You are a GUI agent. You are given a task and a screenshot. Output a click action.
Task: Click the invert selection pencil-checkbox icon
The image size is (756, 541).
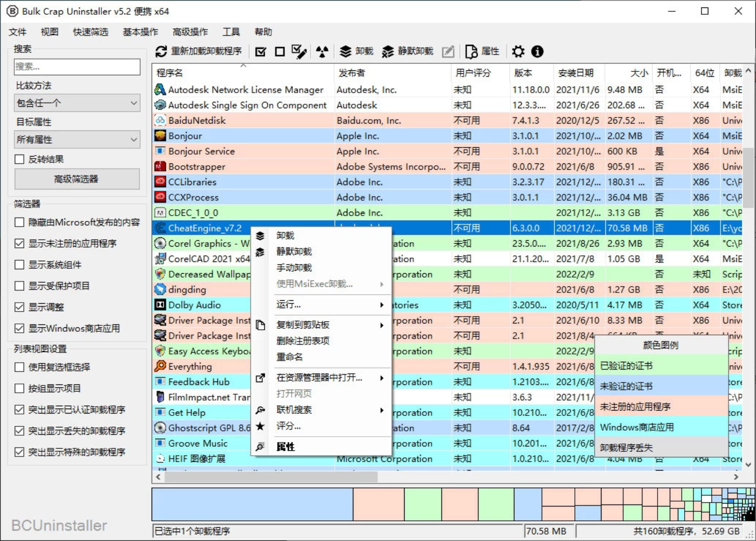pos(300,51)
